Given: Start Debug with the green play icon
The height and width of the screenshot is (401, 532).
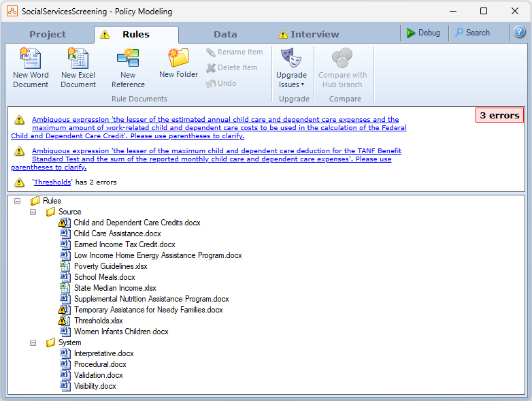Looking at the screenshot, I should pos(423,33).
